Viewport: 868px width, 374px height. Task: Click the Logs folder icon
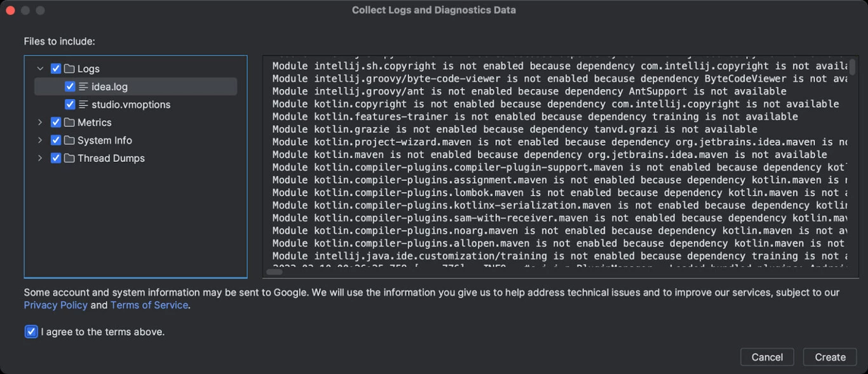point(69,69)
